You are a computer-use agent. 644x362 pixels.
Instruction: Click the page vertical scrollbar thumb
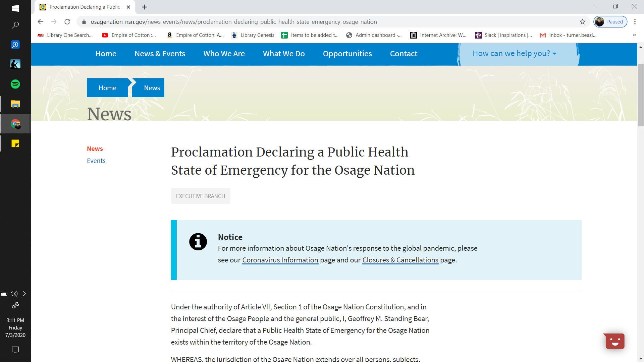click(x=641, y=95)
